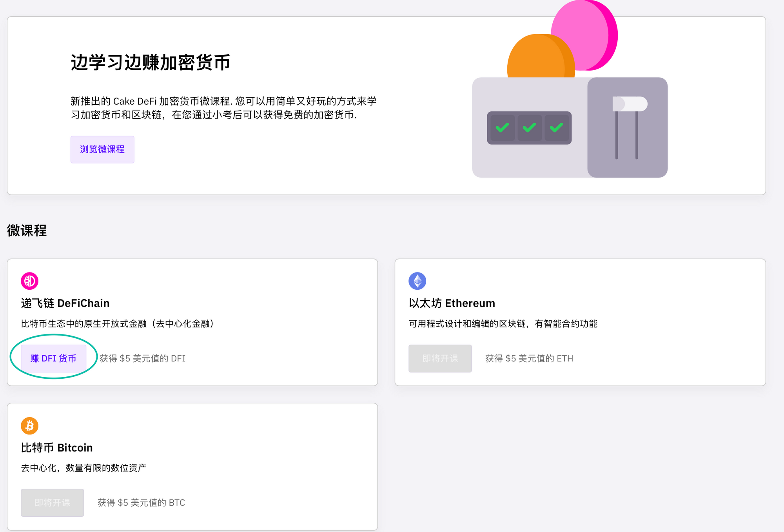Click the third green checkmark on toaster

click(x=556, y=128)
